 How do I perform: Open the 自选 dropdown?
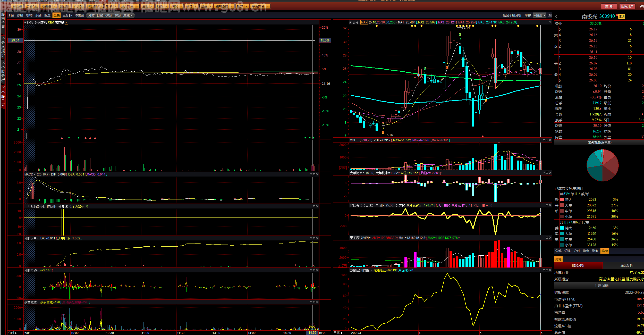[539, 15]
